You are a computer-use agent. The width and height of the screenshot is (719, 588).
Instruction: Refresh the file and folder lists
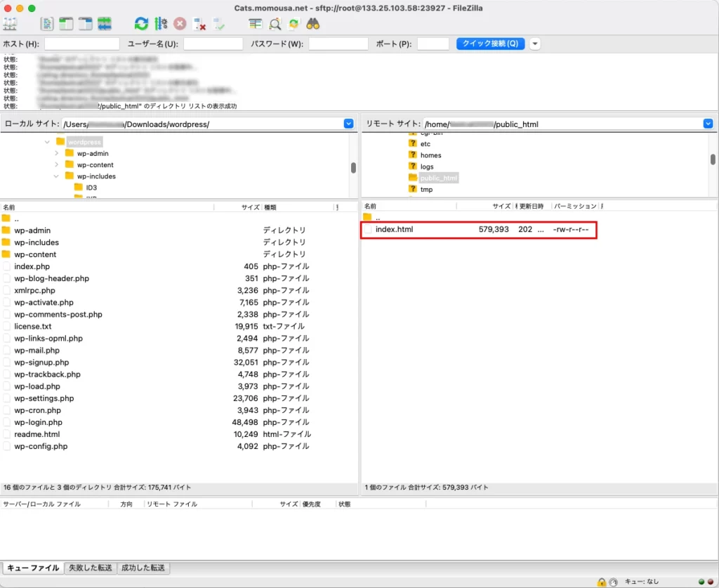(142, 24)
